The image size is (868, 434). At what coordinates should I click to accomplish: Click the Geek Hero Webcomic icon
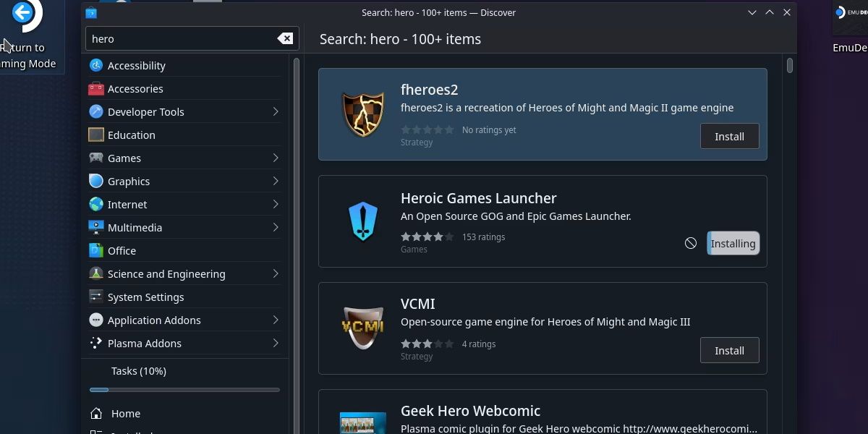pos(362,423)
